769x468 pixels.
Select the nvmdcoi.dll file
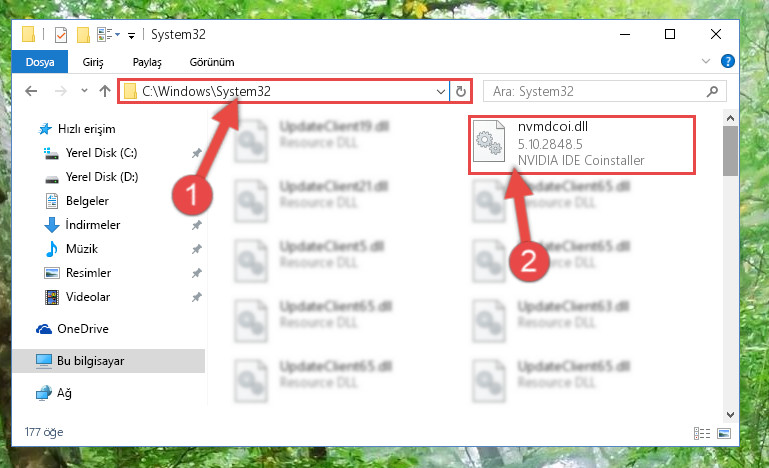[582, 144]
